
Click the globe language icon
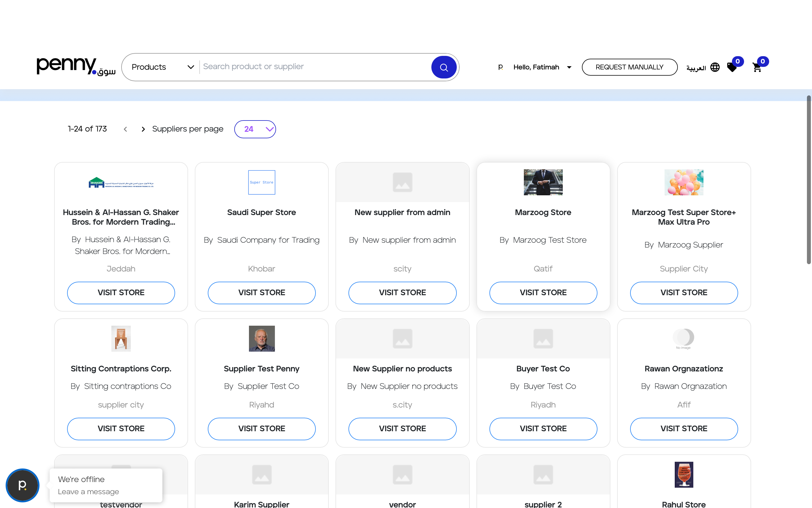[x=715, y=67]
